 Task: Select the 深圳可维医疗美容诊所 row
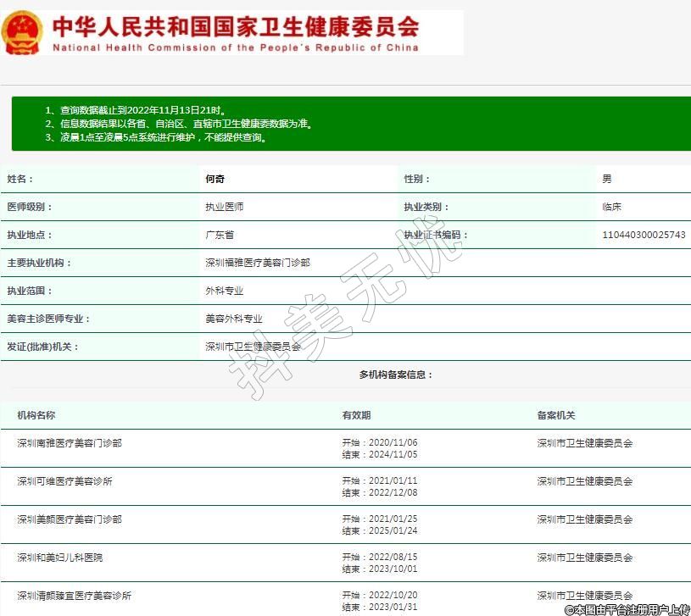click(64, 481)
